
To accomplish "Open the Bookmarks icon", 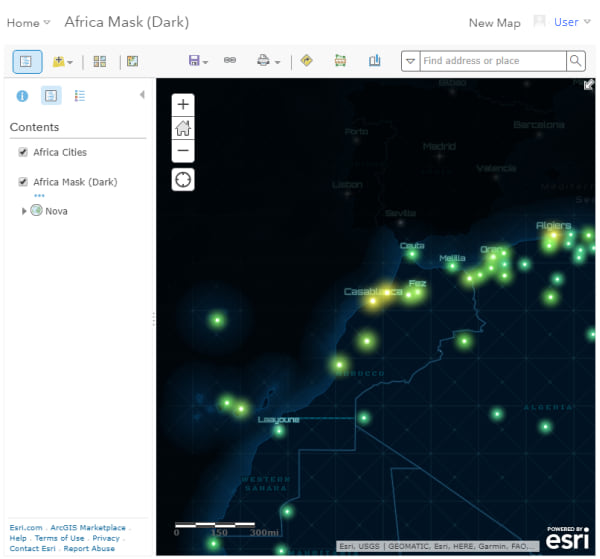I will click(x=375, y=60).
